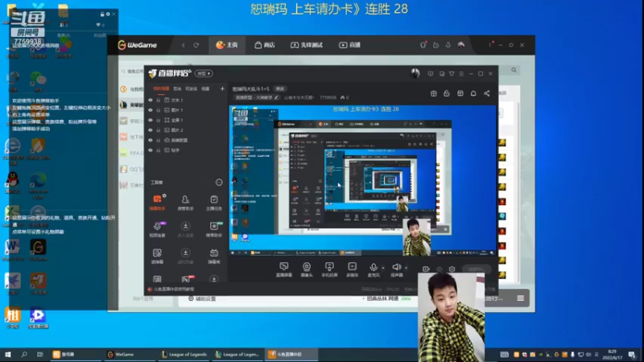The image size is (644, 362).
Task: Hide the 图片 1 layer
Action: pyautogui.click(x=151, y=110)
